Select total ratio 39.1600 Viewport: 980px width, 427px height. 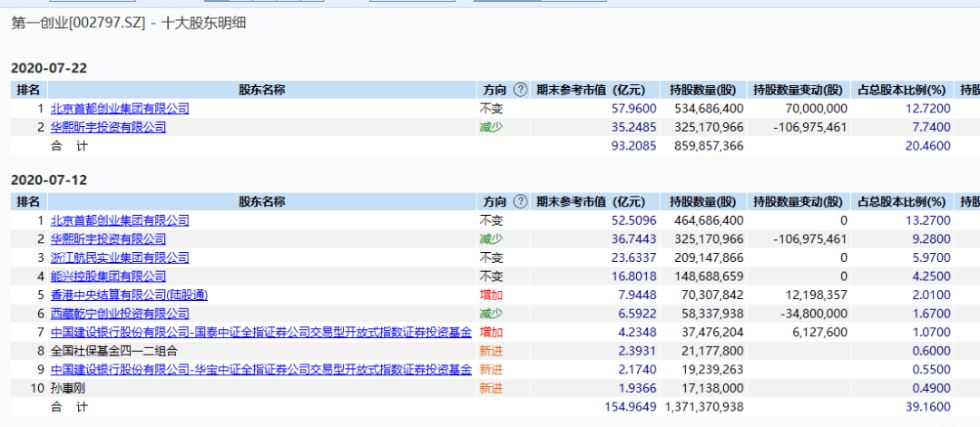pyautogui.click(x=928, y=407)
